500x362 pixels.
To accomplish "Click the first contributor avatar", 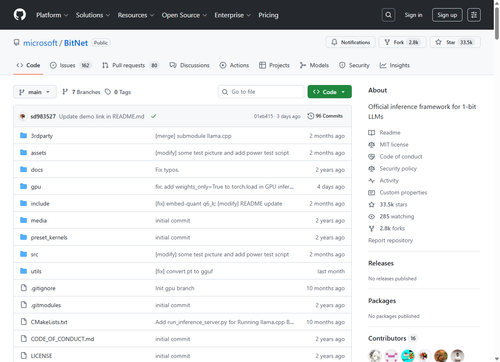I will point(375,356).
